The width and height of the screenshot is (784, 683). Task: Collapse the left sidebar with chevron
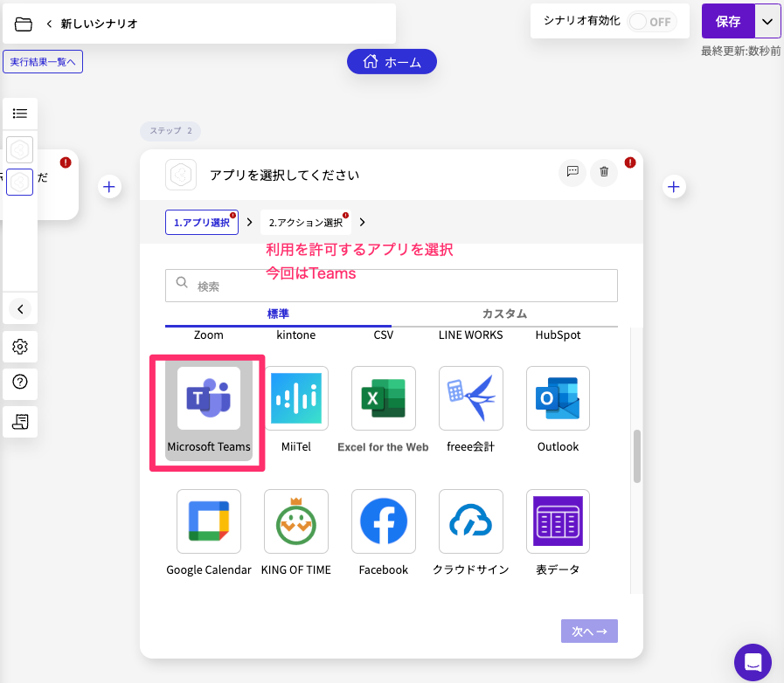20,309
